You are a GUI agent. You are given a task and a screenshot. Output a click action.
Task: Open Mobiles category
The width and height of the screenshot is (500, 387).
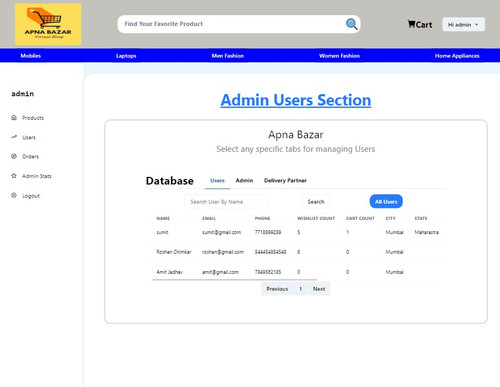click(31, 56)
